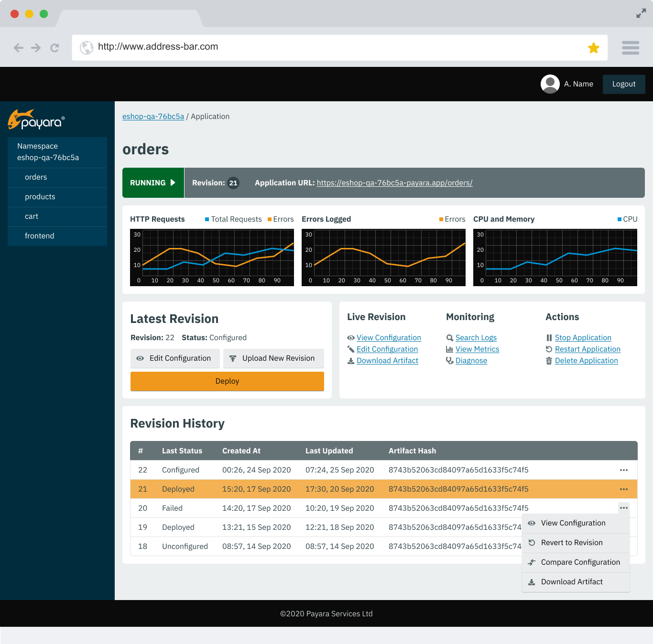Open actions menu for revision 22
Image resolution: width=653 pixels, height=644 pixels.
(x=623, y=470)
